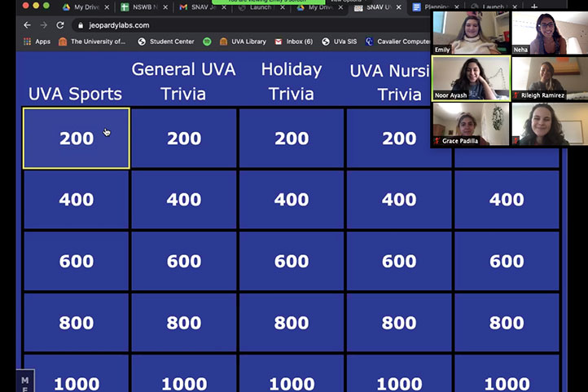This screenshot has width=588, height=392.
Task: Click the UVA Nursing Trivia heading
Action: [x=390, y=82]
